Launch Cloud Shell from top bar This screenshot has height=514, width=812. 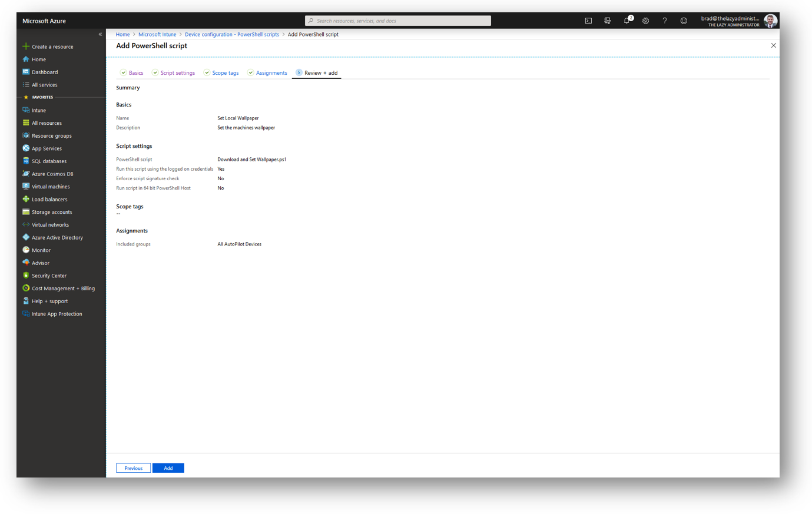click(x=588, y=21)
